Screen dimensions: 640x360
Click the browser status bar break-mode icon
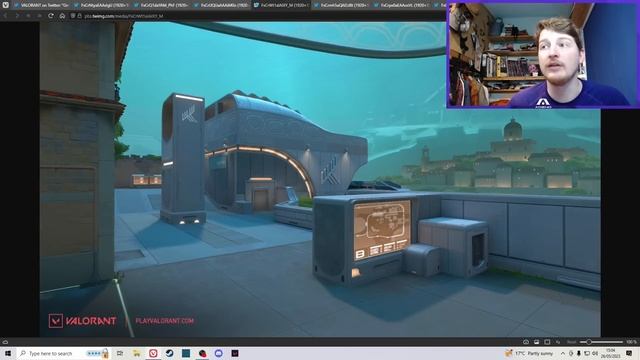[526, 342]
